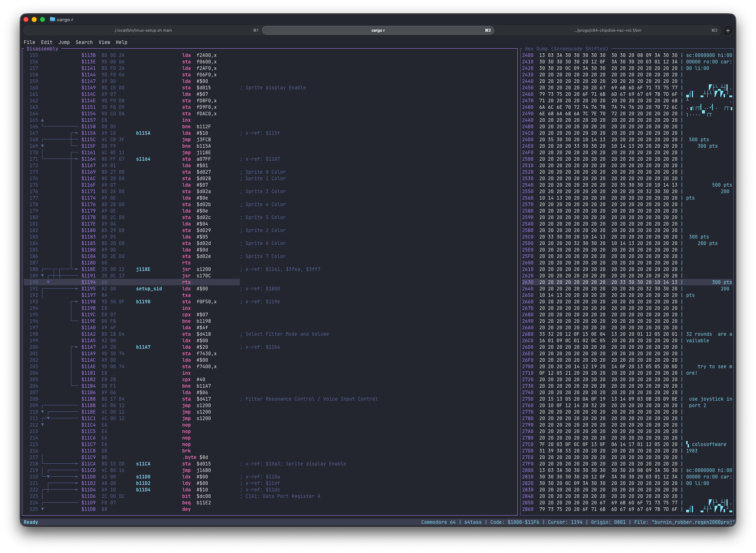Expand the down triangle beside line 169
The width and height of the screenshot is (756, 553).
point(43,146)
